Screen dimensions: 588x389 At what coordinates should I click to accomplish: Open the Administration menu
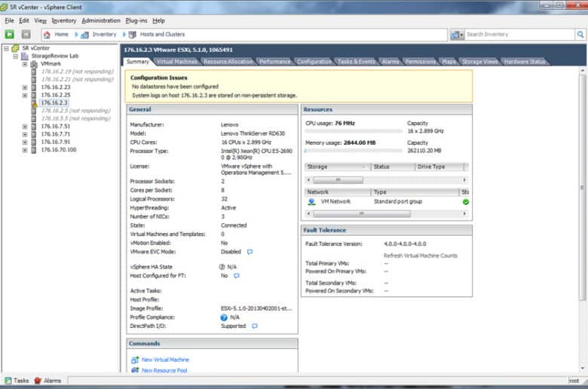click(x=101, y=20)
